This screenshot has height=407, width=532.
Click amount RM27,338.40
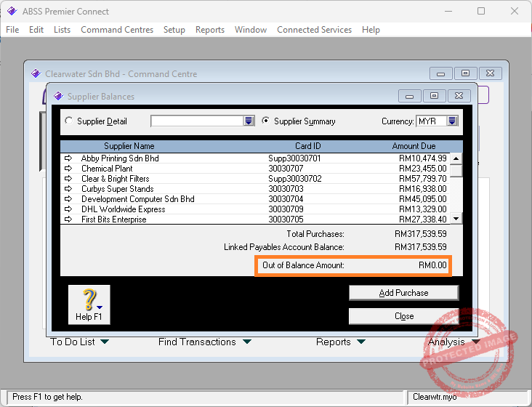(423, 219)
